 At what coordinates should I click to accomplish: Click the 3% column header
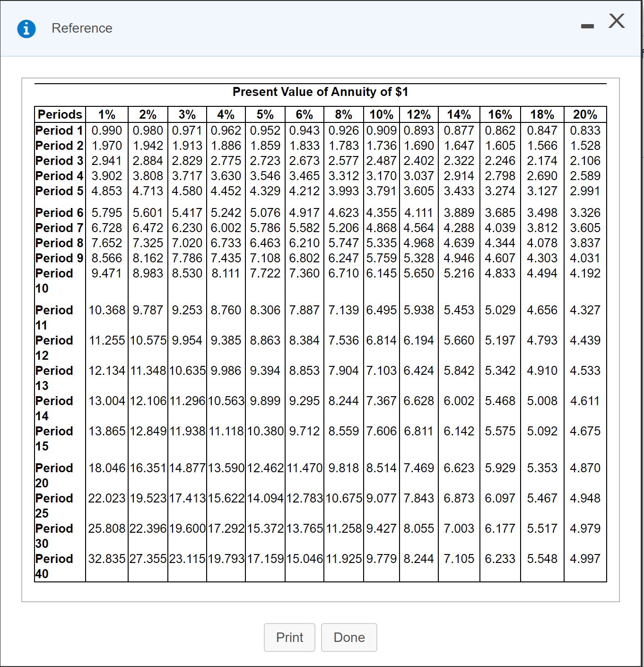[187, 114]
